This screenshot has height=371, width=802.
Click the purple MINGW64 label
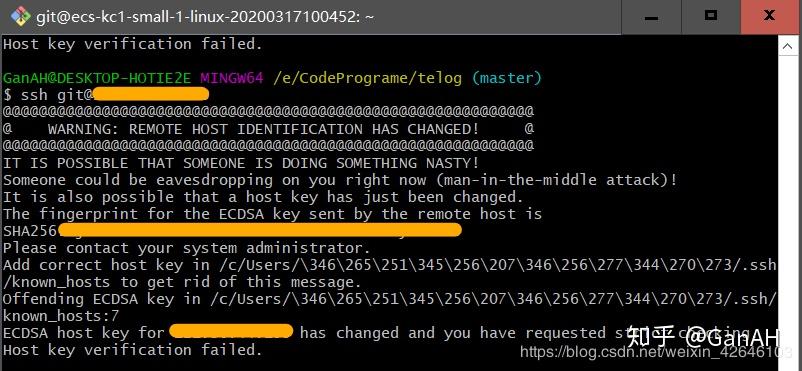point(232,78)
